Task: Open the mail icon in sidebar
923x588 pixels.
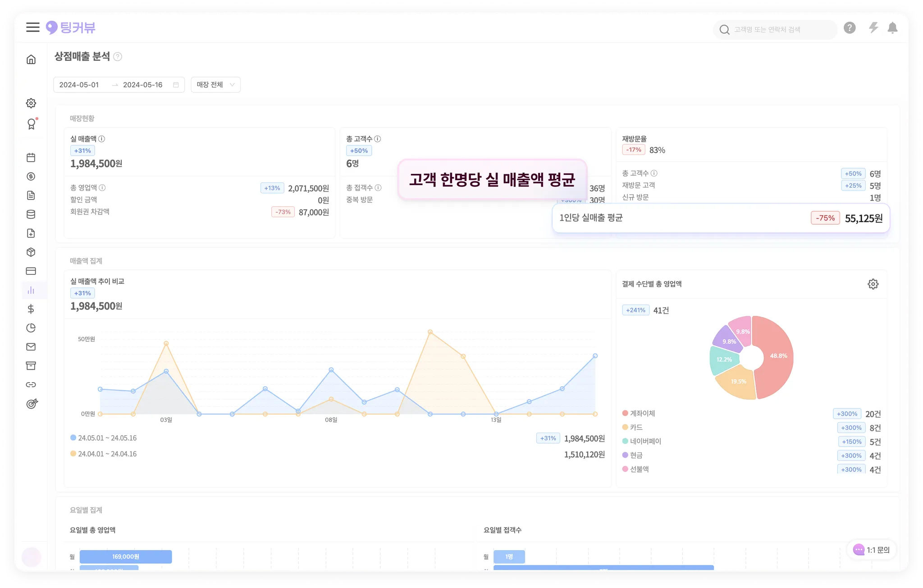Action: click(x=31, y=347)
